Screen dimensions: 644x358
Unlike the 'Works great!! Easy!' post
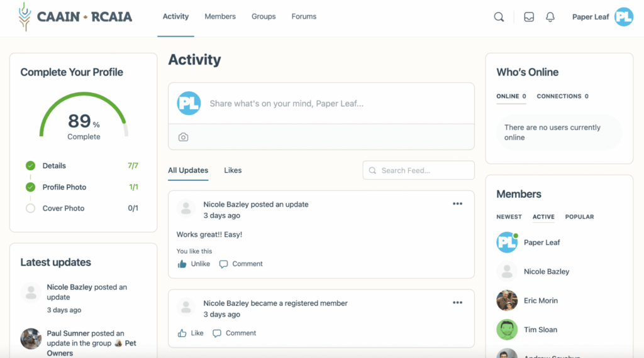pos(194,264)
